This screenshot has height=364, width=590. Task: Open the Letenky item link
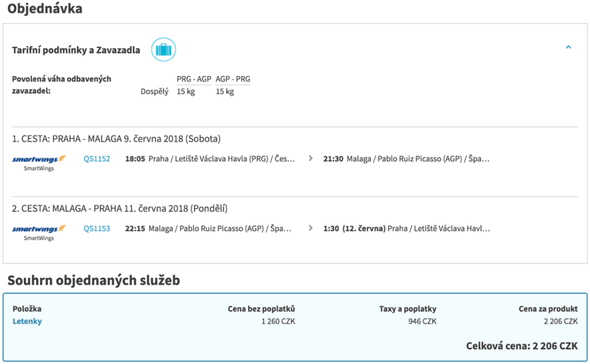tap(27, 321)
